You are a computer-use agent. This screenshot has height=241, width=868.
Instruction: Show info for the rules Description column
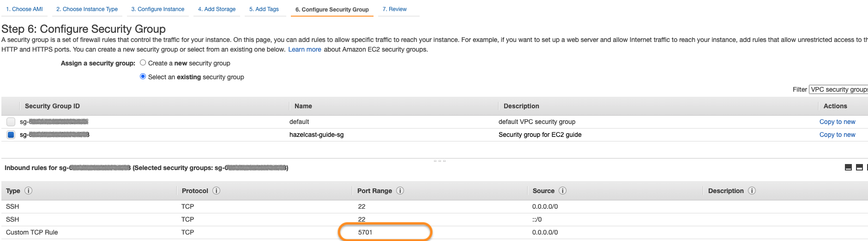point(752,191)
